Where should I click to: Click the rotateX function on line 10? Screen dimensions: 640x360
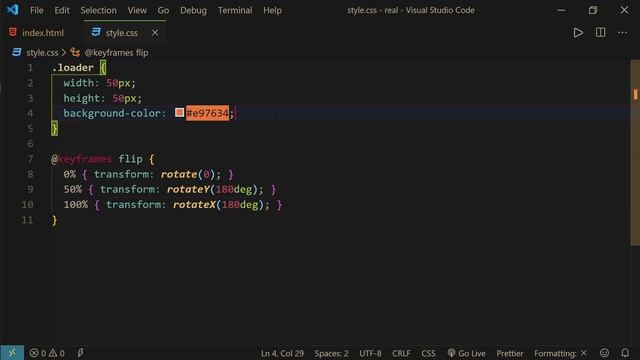click(194, 204)
